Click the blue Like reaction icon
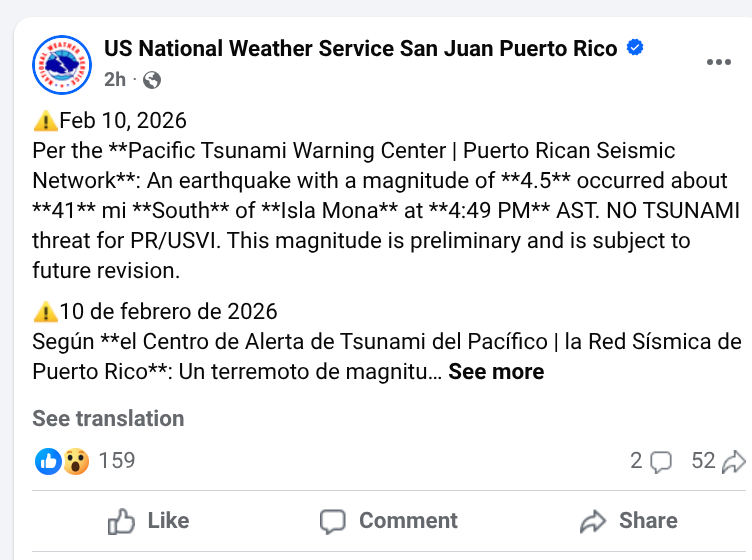This screenshot has width=752, height=560. click(x=48, y=461)
